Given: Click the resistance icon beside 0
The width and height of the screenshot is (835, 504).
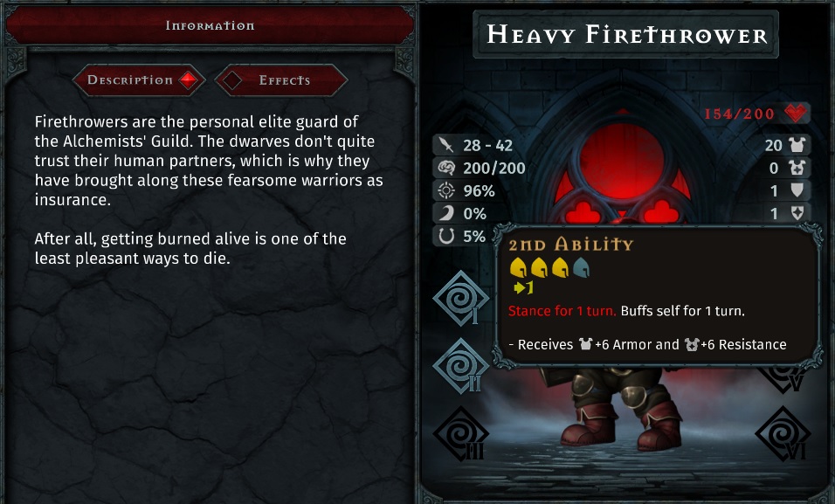Looking at the screenshot, I should coord(797,168).
